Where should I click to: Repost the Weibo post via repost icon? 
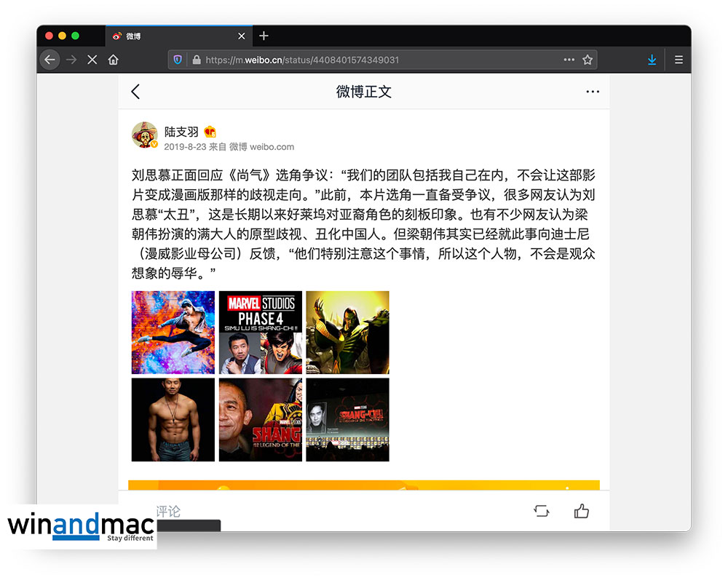[x=541, y=511]
